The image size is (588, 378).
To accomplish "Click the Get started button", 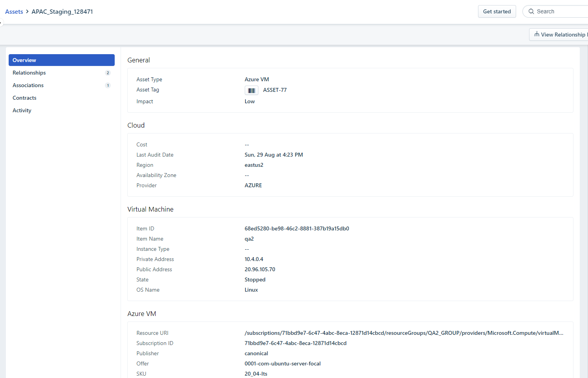I will pyautogui.click(x=497, y=11).
